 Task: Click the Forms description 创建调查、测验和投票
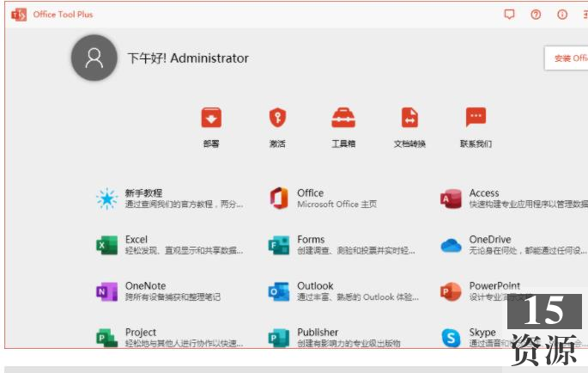point(356,251)
